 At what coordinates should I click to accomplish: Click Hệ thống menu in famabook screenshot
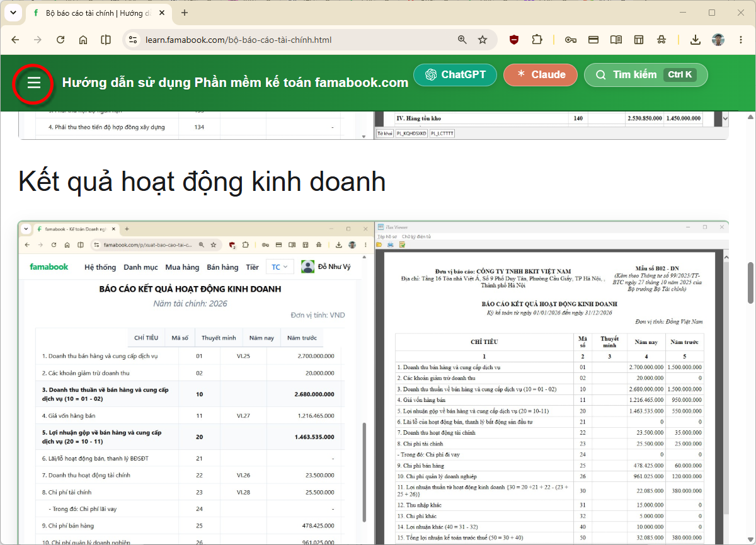pyautogui.click(x=100, y=267)
